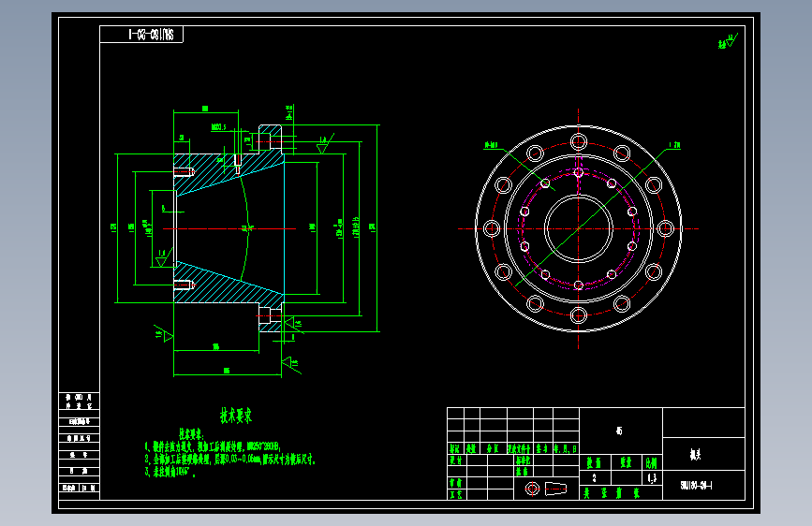Click the material value 45 in title block

pos(619,431)
